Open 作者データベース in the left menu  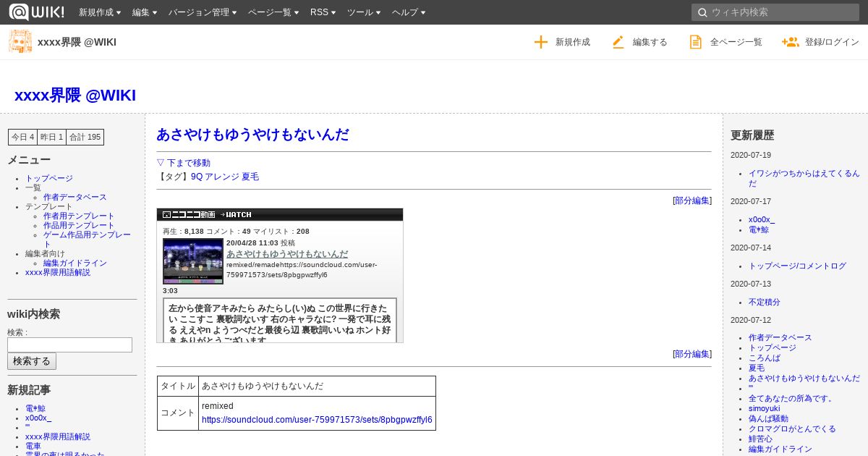point(75,197)
